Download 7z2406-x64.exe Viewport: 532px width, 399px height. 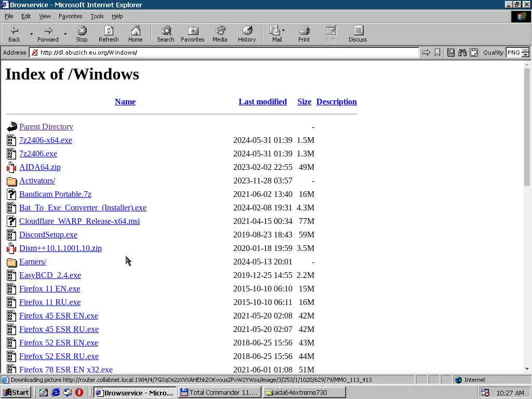point(46,140)
